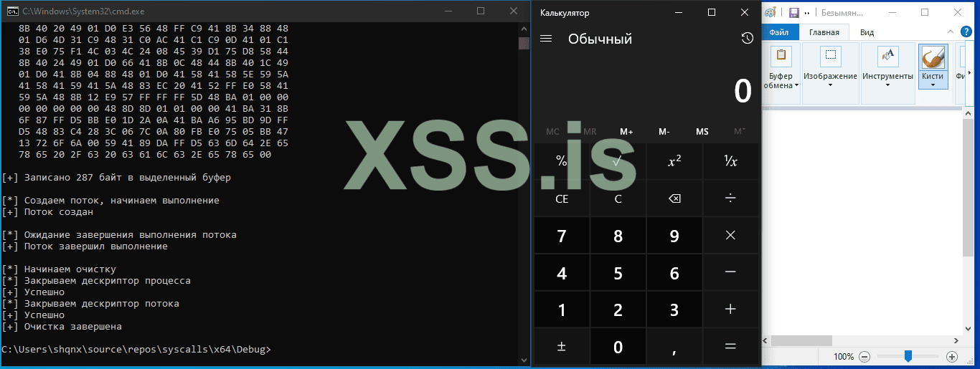
Task: Click the Paint app icon in title bar
Action: [x=770, y=12]
